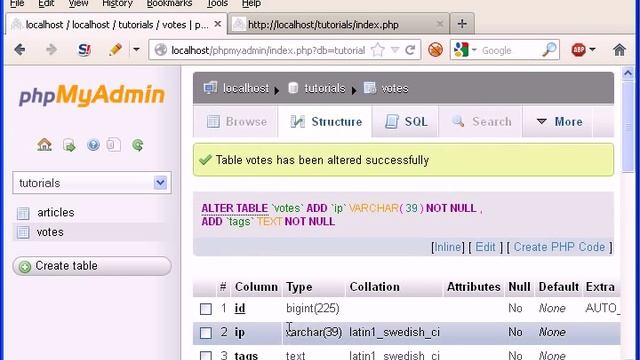The height and width of the screenshot is (360, 640).
Task: Click votes table in breadcrumb
Action: point(394,88)
